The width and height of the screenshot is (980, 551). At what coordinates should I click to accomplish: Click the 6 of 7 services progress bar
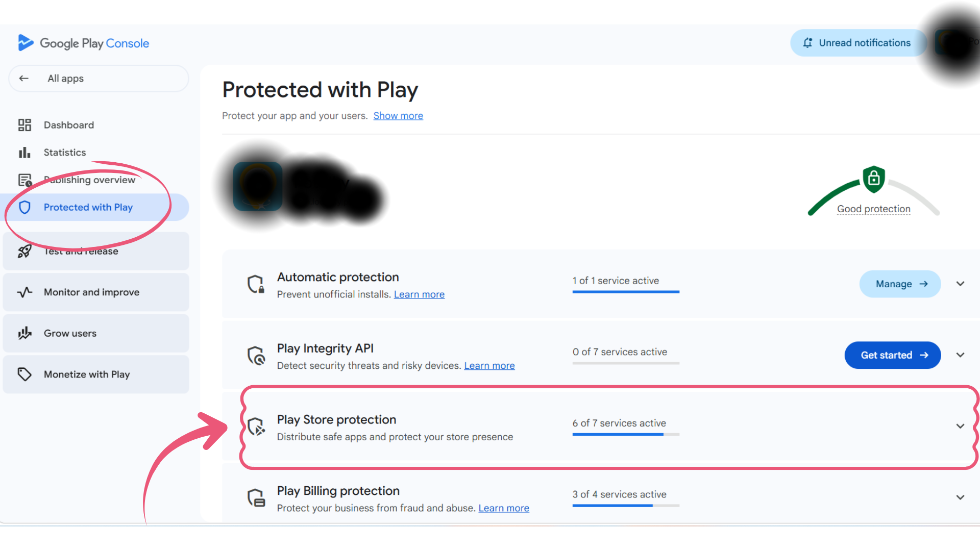click(626, 434)
